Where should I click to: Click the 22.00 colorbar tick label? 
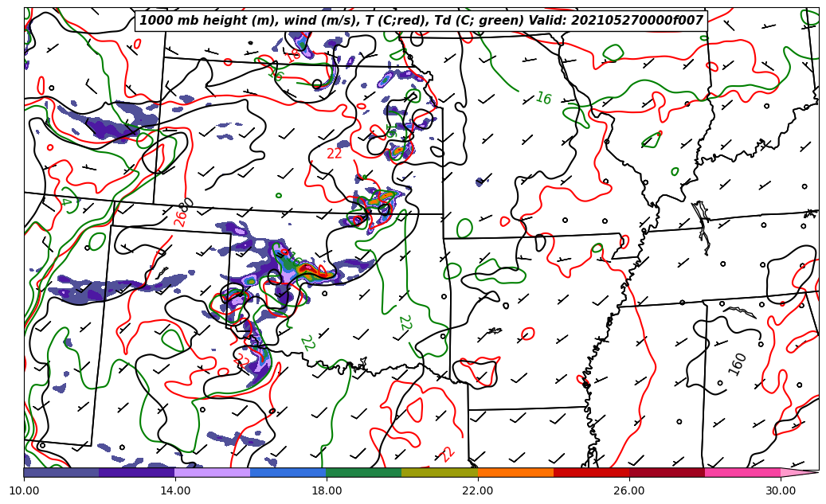[478, 490]
